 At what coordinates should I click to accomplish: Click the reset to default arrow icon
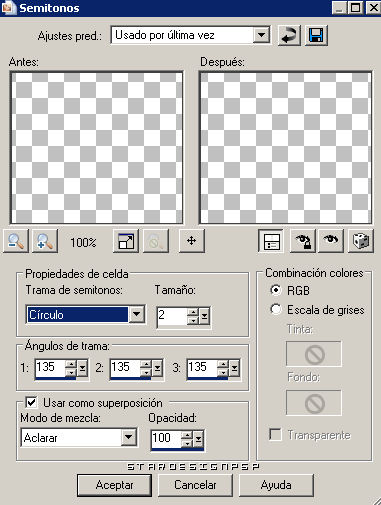click(289, 35)
